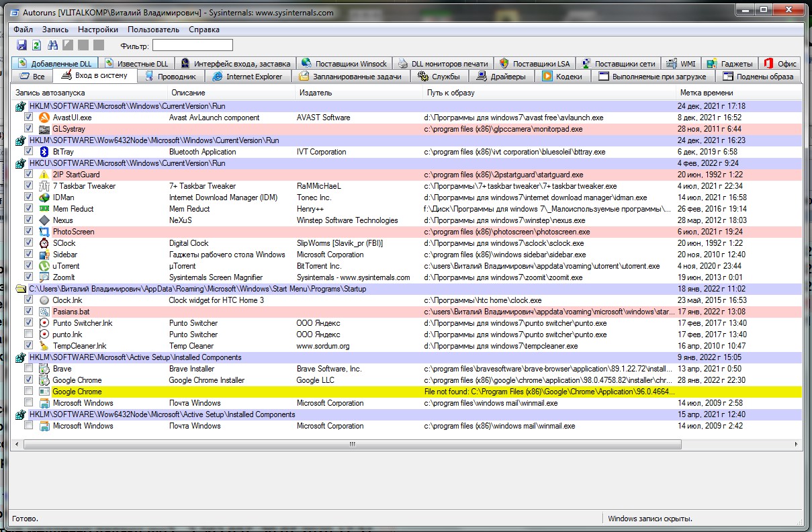Click the registry icon beside HKLM\SOFTWARE\Microsoft\Windows\CurrentVersion\Run
812x532 pixels.
tap(21, 106)
